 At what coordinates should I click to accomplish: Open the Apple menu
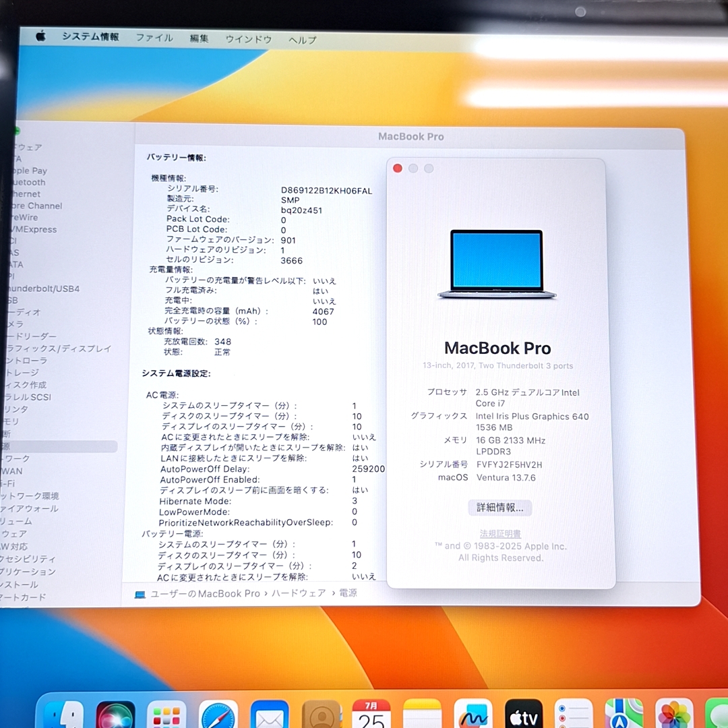(x=41, y=36)
